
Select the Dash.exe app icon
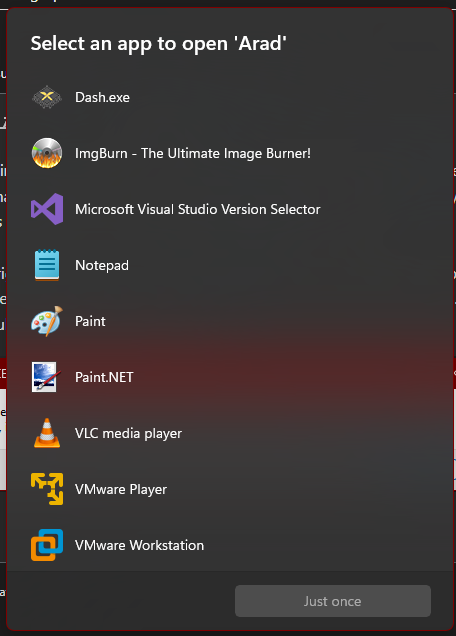[47, 97]
